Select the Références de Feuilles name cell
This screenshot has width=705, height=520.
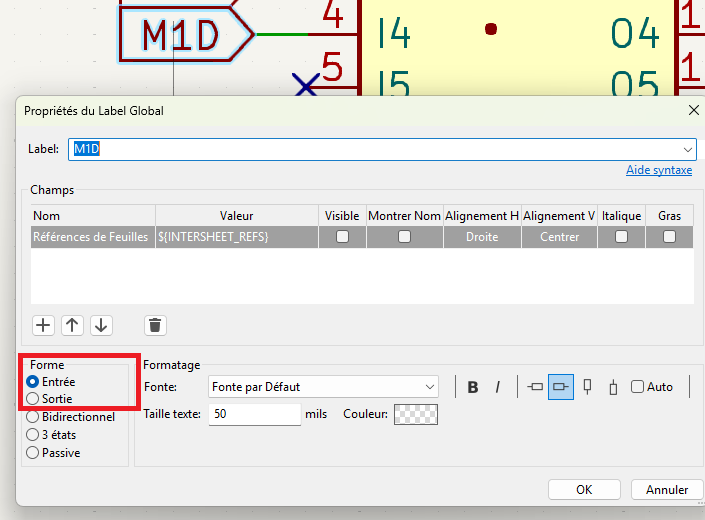[x=93, y=237]
